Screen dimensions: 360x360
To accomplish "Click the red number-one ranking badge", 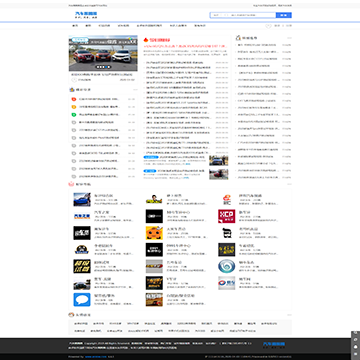I will (74, 99).
